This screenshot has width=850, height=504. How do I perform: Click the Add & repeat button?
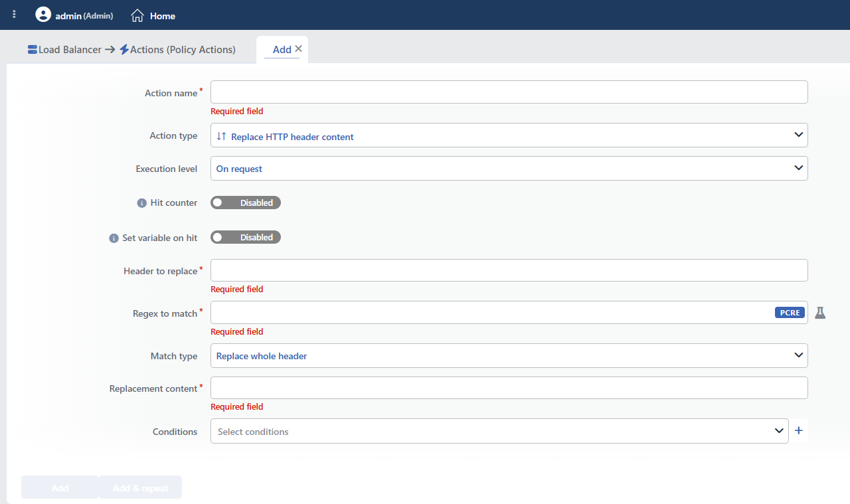(x=140, y=487)
